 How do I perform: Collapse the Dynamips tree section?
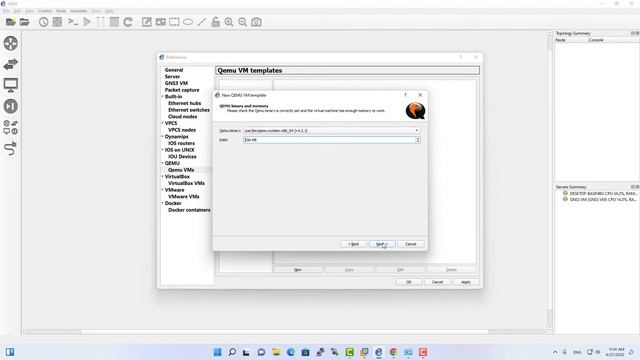[x=162, y=137]
